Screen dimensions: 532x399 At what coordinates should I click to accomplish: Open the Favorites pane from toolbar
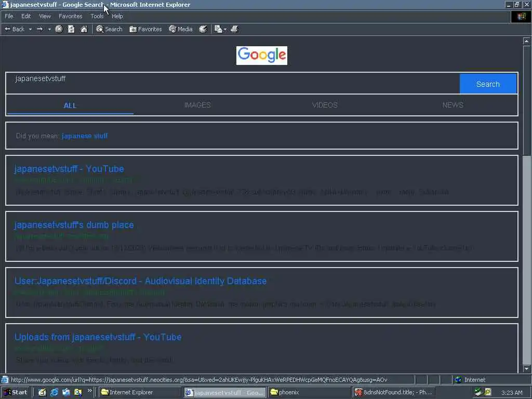click(x=145, y=29)
